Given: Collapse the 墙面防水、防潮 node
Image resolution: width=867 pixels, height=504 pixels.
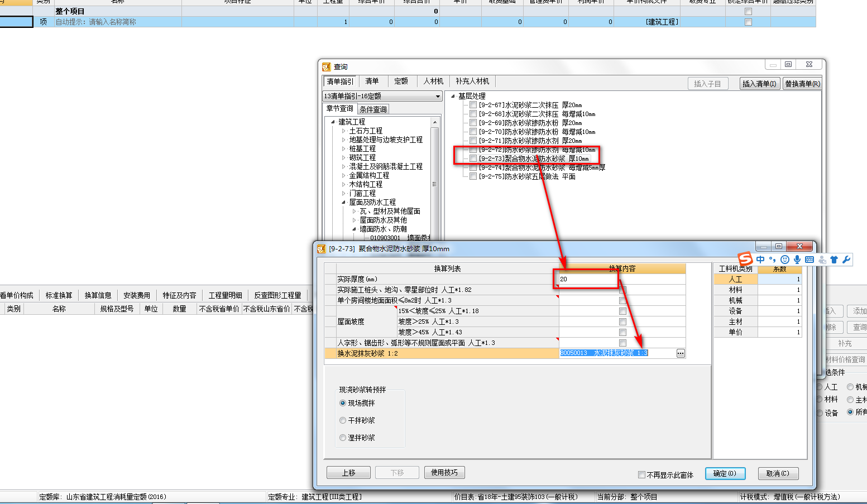Looking at the screenshot, I should (x=355, y=229).
